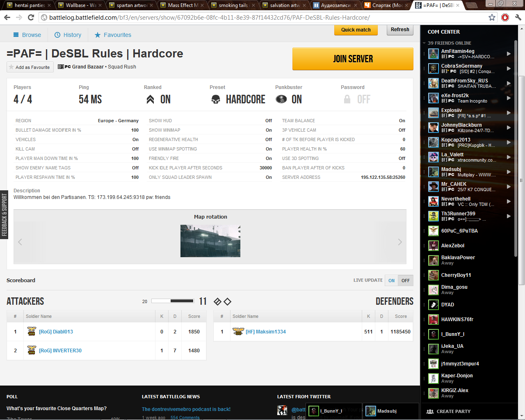Screen dimensions: 525x420
Task: Open the Chrome wrench settings menu
Action: click(518, 17)
